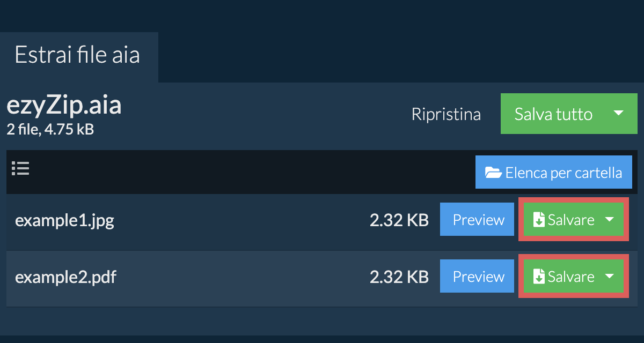Save example1.jpg with the Salvare button

tap(563, 220)
